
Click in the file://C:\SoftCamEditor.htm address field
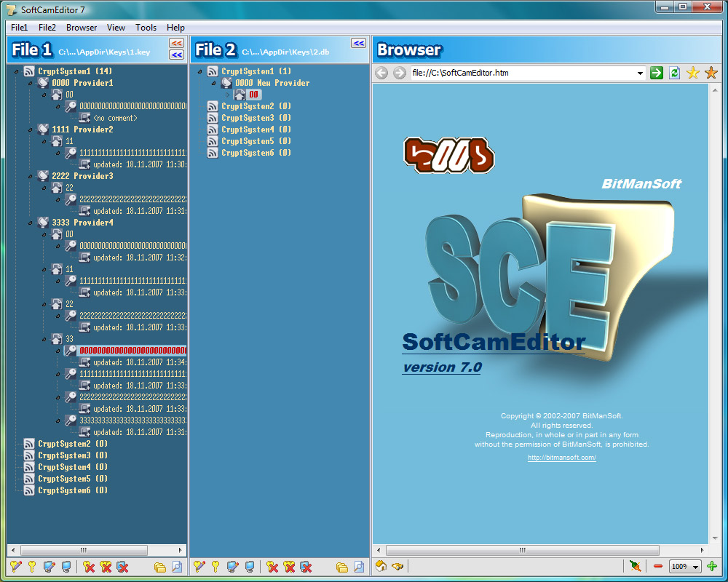[522, 73]
